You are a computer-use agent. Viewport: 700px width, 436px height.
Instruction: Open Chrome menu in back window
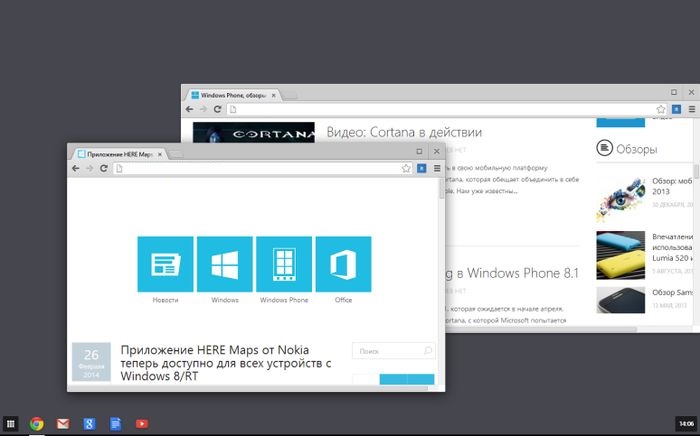(691, 109)
